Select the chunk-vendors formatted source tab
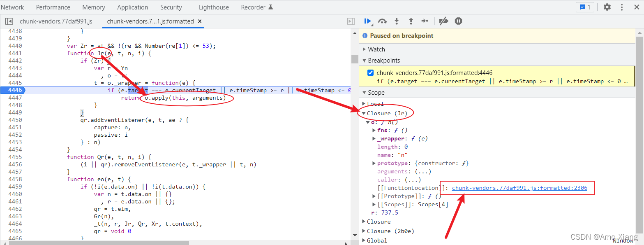 click(x=150, y=21)
